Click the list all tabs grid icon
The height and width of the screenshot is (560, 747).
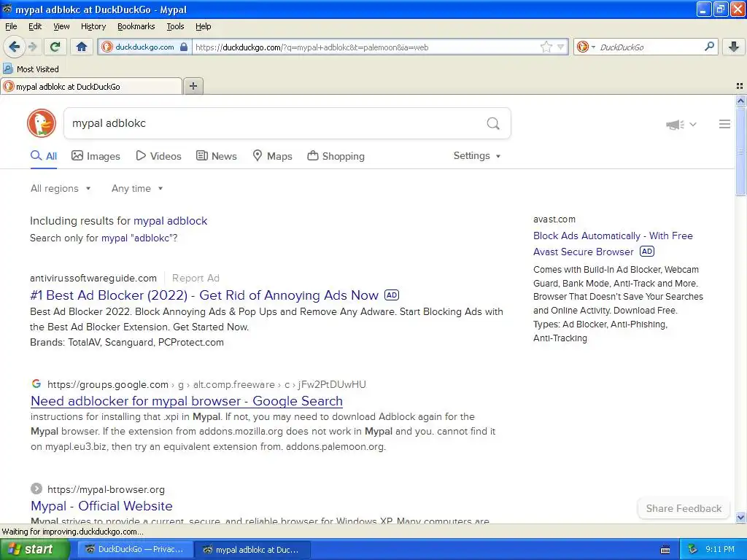point(740,86)
